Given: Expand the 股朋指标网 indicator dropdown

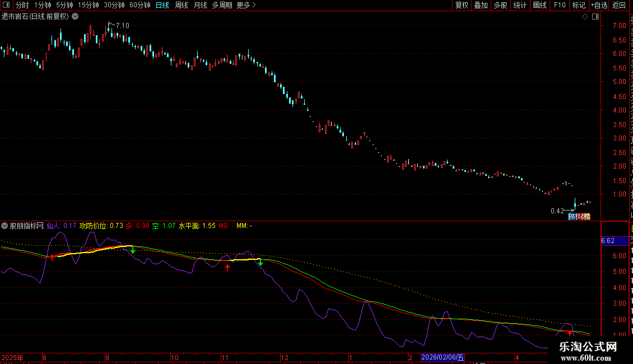Looking at the screenshot, I should [x=4, y=226].
